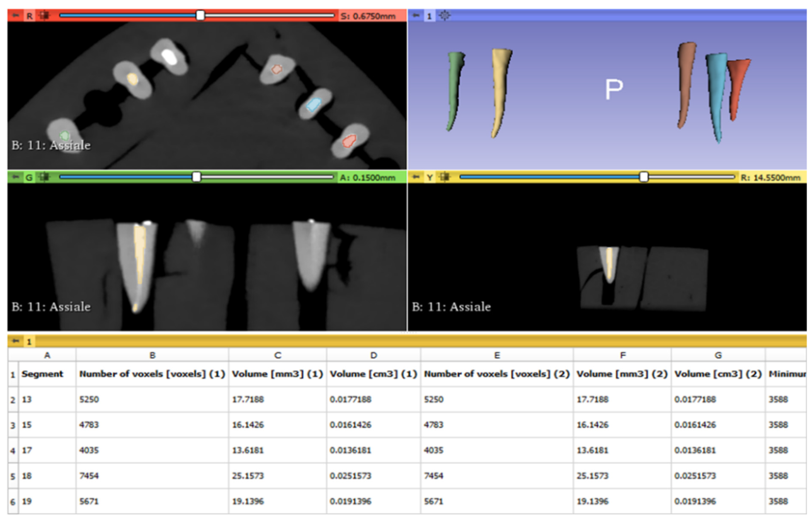Click the fit-to-window icon in the red slice view
The image size is (812, 520).
pos(44,16)
